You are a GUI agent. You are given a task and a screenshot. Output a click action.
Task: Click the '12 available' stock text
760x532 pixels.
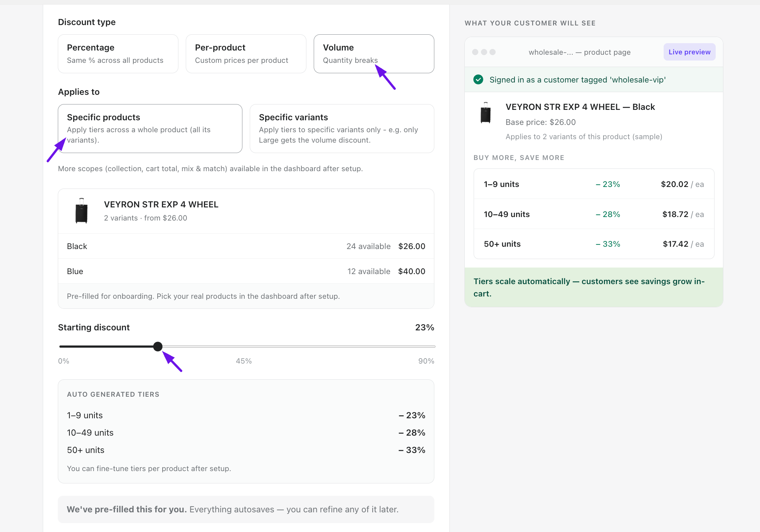click(x=369, y=271)
